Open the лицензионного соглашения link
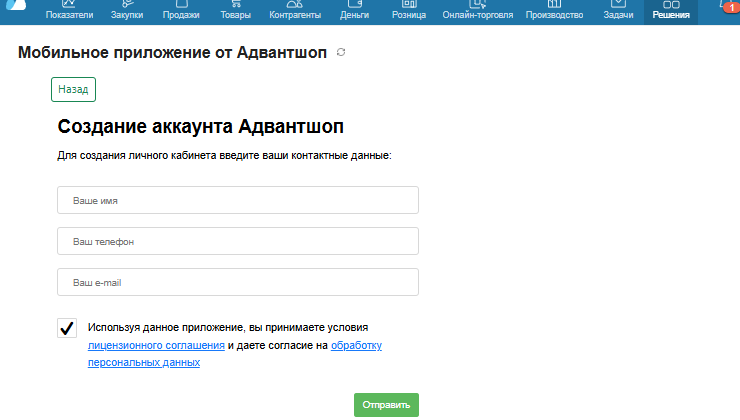Image resolution: width=740 pixels, height=420 pixels. 156,345
